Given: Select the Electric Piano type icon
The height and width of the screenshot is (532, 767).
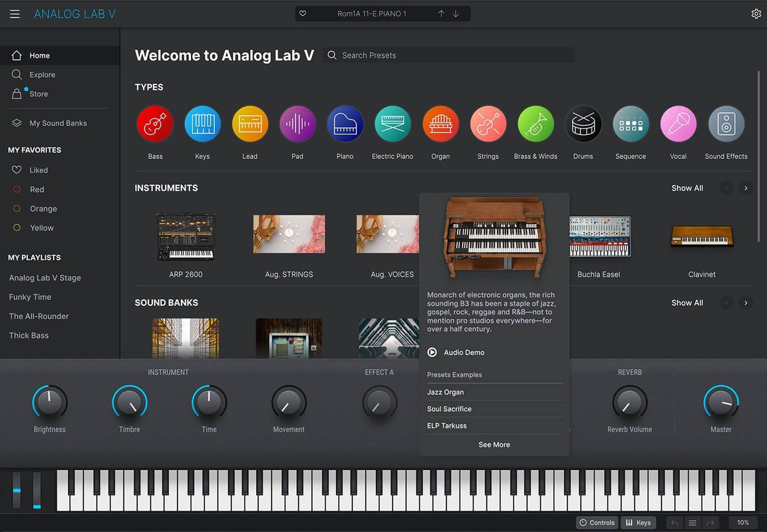Looking at the screenshot, I should [392, 124].
